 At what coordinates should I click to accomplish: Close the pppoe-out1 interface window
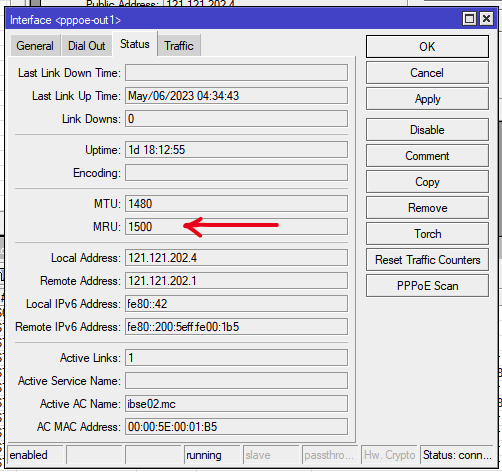pyautogui.click(x=486, y=19)
